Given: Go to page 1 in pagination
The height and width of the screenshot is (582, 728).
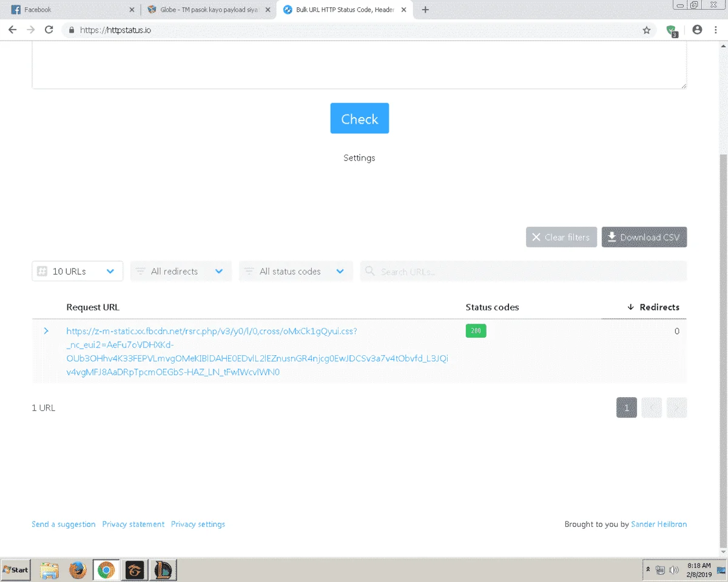Looking at the screenshot, I should coord(627,407).
